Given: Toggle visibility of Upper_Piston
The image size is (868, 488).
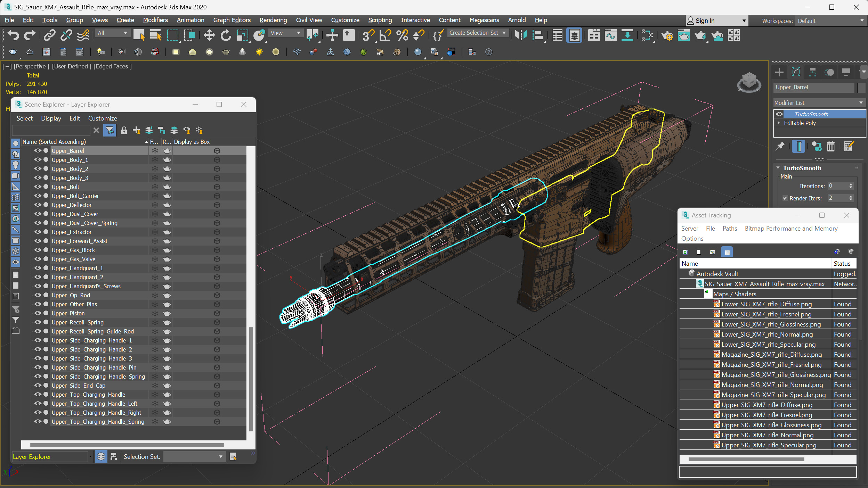Looking at the screenshot, I should (38, 313).
